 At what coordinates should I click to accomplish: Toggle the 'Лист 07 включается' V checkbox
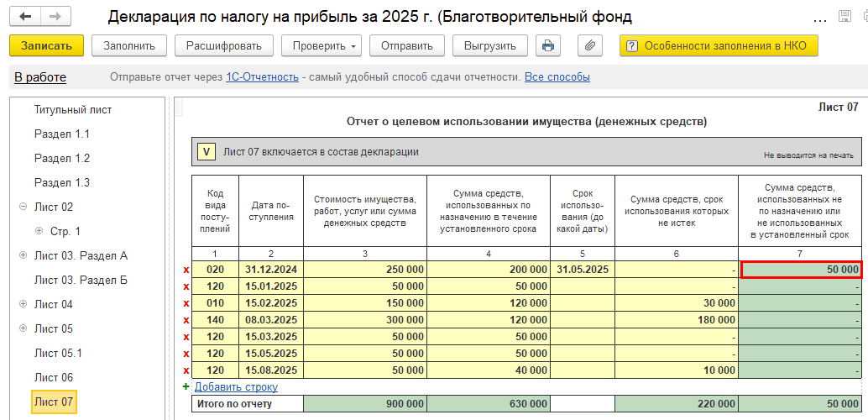tap(206, 152)
